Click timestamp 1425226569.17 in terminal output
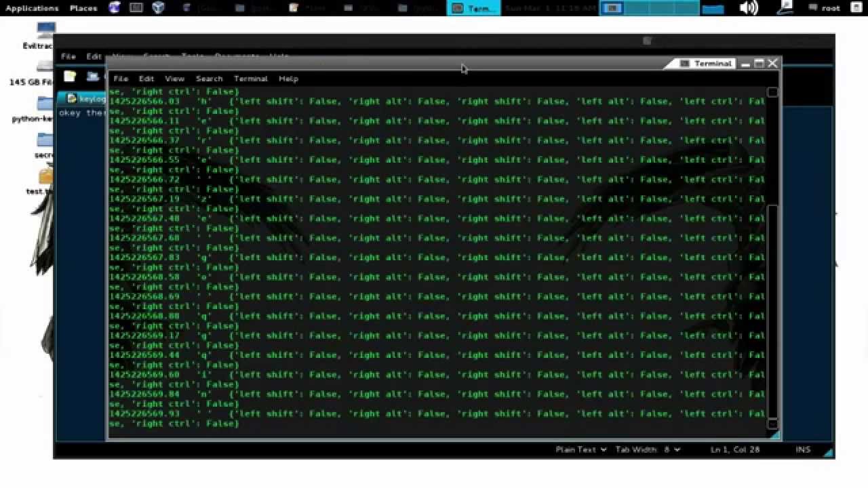The width and height of the screenshot is (868, 488). pyautogui.click(x=144, y=335)
